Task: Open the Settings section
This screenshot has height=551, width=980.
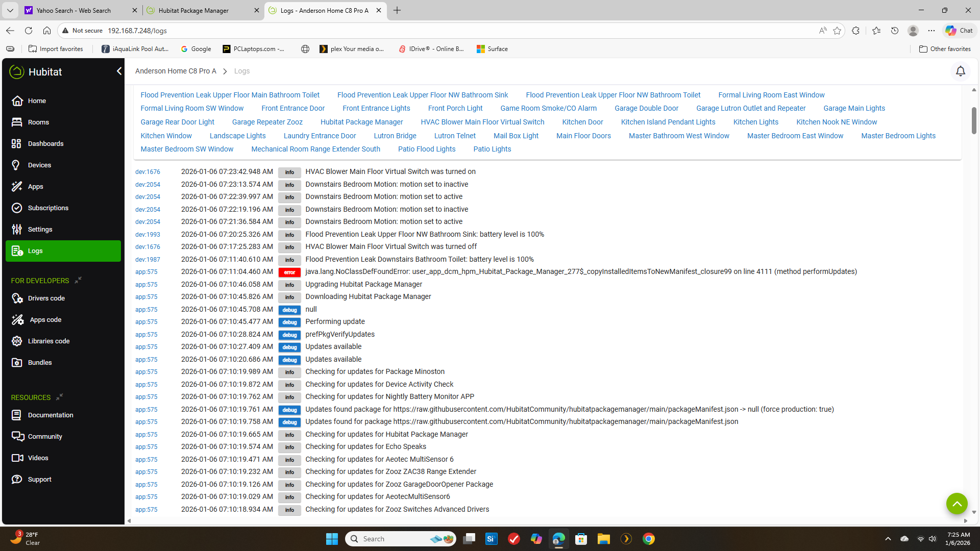Action: [x=40, y=230]
